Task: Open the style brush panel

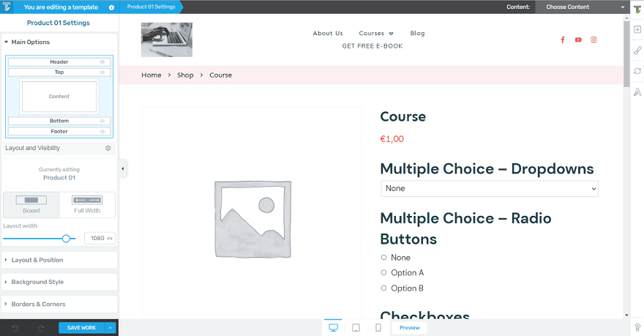Action: tap(637, 51)
